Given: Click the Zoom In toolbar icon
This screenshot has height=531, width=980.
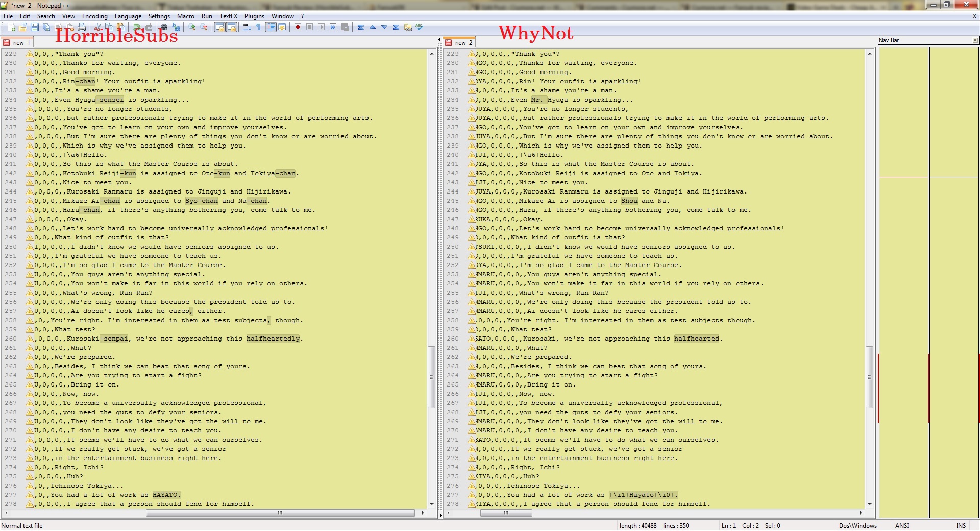Looking at the screenshot, I should point(192,27).
